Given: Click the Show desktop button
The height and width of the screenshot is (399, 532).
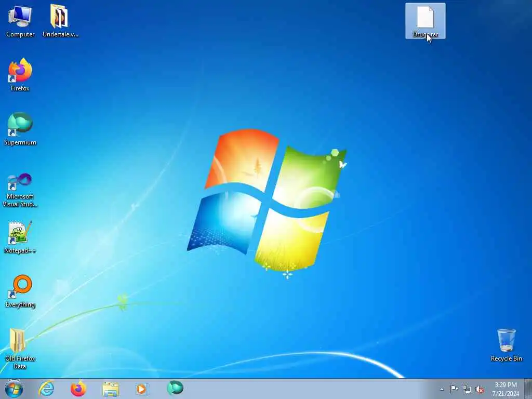Looking at the screenshot, I should (x=528, y=389).
